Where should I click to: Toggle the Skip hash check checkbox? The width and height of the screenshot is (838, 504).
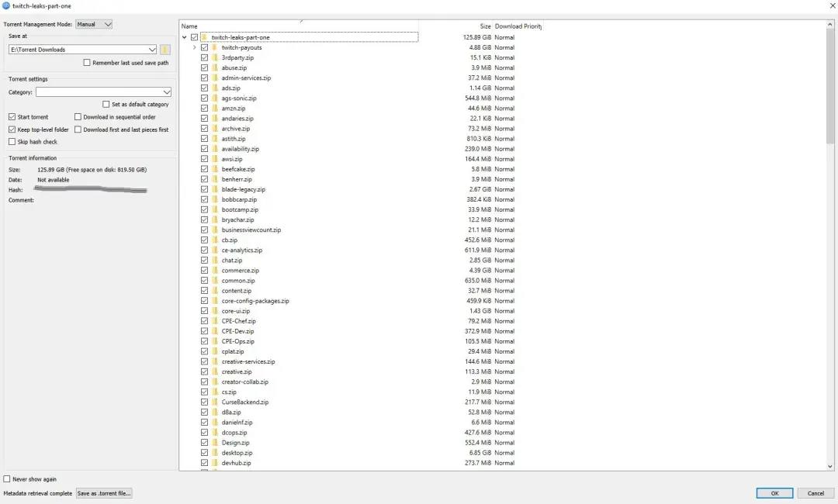[12, 142]
